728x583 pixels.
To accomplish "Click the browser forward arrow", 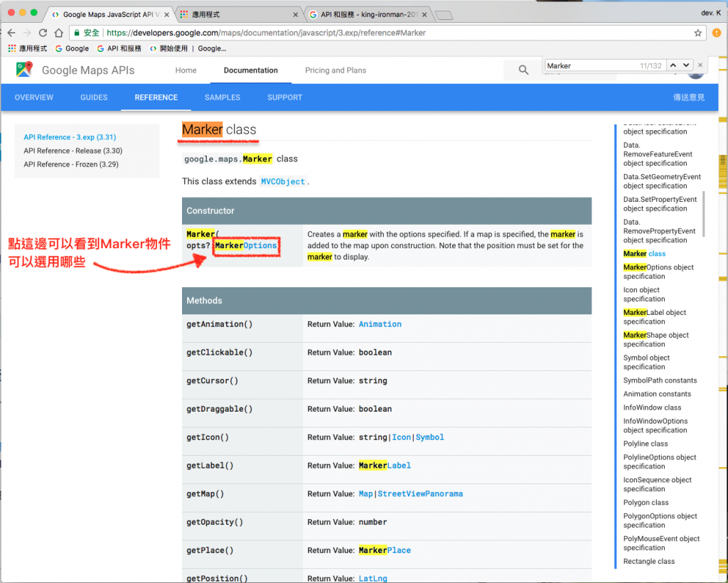I will coord(27,33).
